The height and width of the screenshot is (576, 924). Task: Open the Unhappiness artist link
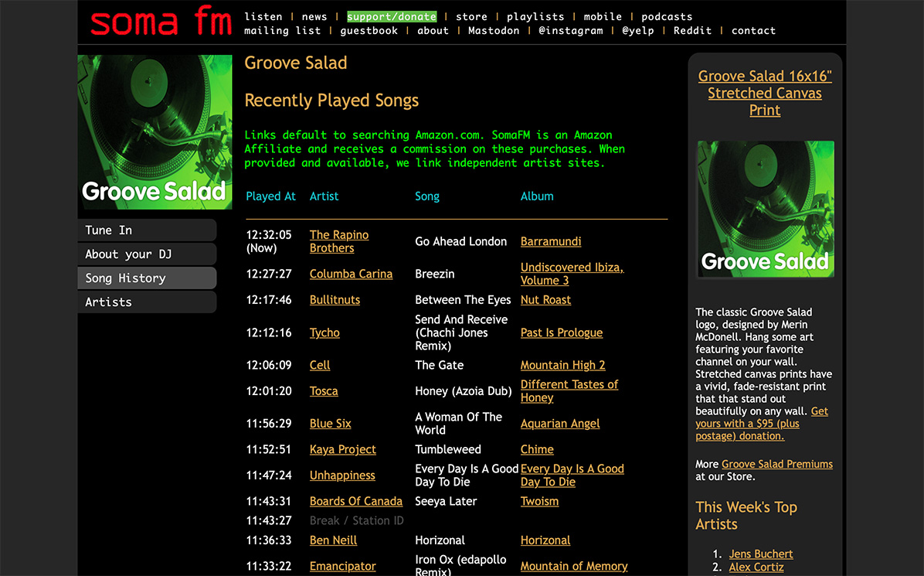coord(342,475)
